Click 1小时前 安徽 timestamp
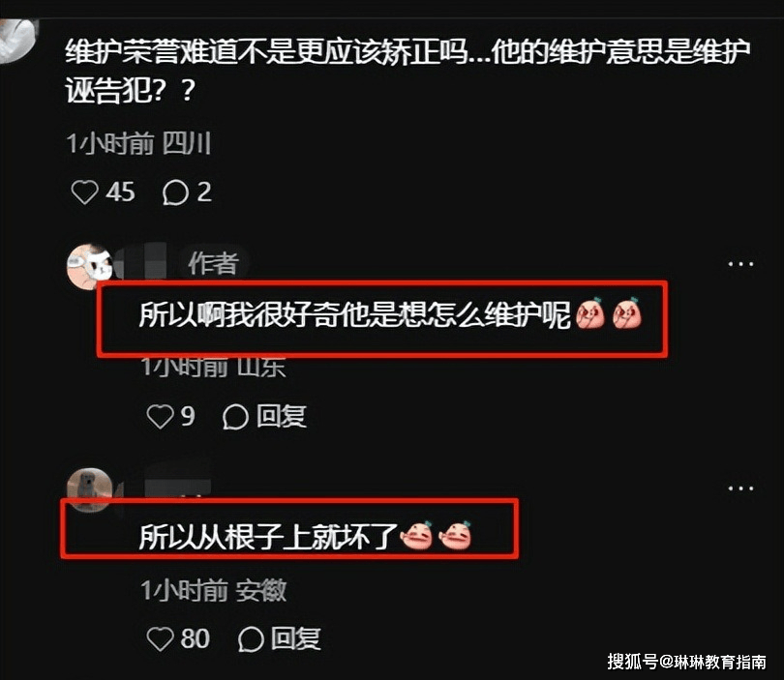The height and width of the screenshot is (680, 784). 214,591
